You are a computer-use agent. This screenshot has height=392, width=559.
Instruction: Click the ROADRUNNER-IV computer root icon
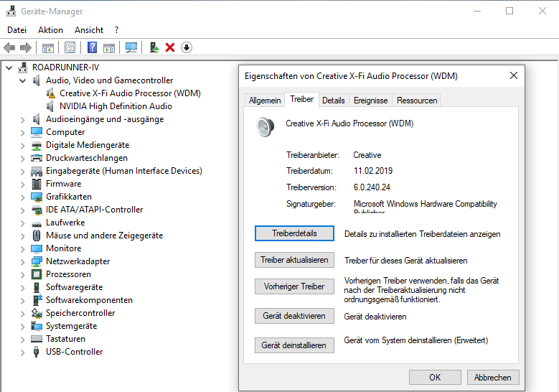23,67
